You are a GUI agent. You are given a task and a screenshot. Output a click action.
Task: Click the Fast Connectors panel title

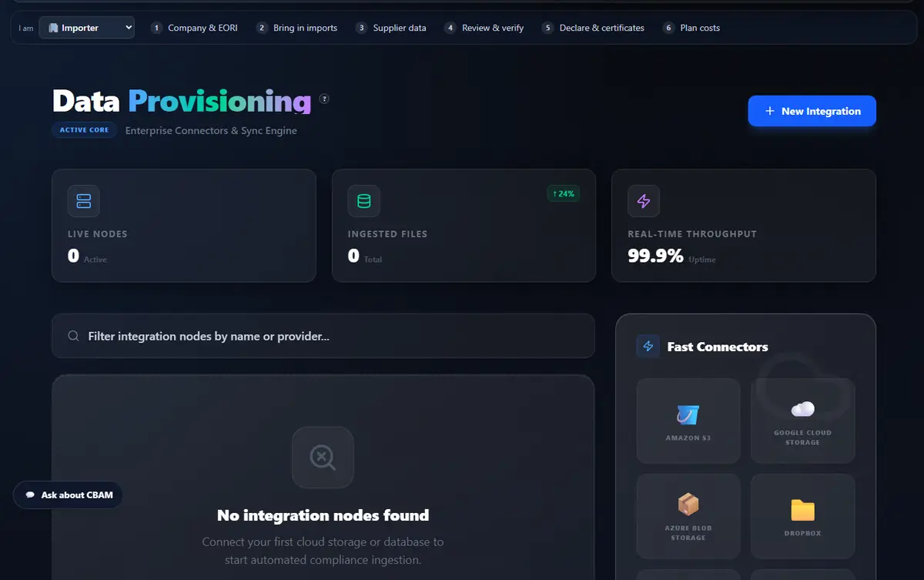pyautogui.click(x=718, y=347)
